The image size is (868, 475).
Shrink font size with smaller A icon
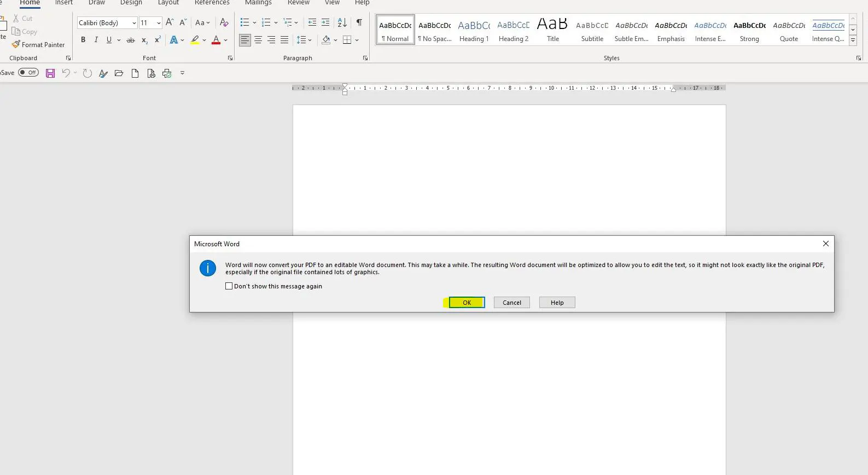pos(183,22)
